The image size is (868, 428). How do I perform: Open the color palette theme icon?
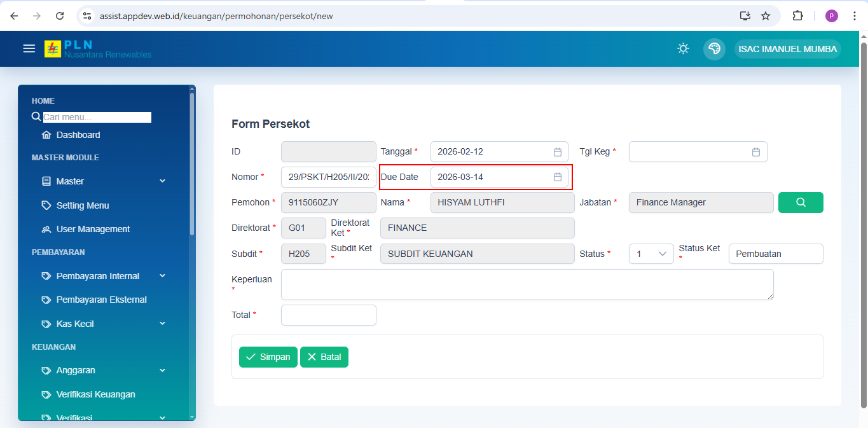[x=714, y=49]
